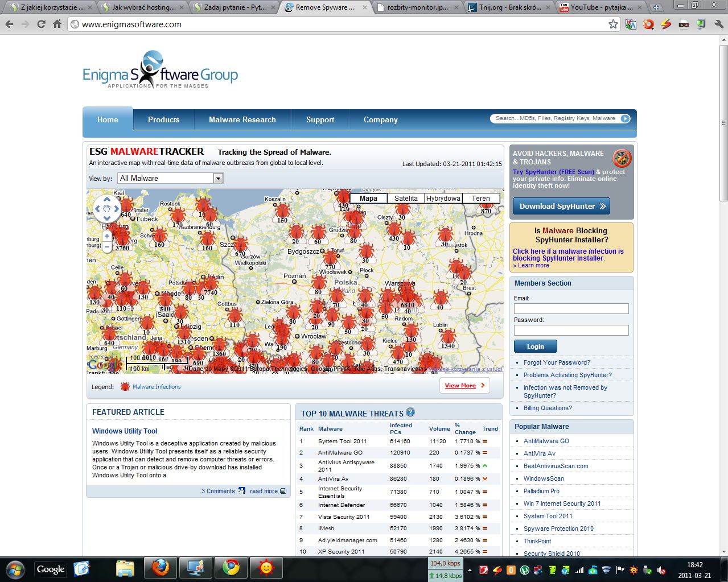Click the hacker warning badge icon in SpyHunter ad
The height and width of the screenshot is (582, 728).
(622, 158)
